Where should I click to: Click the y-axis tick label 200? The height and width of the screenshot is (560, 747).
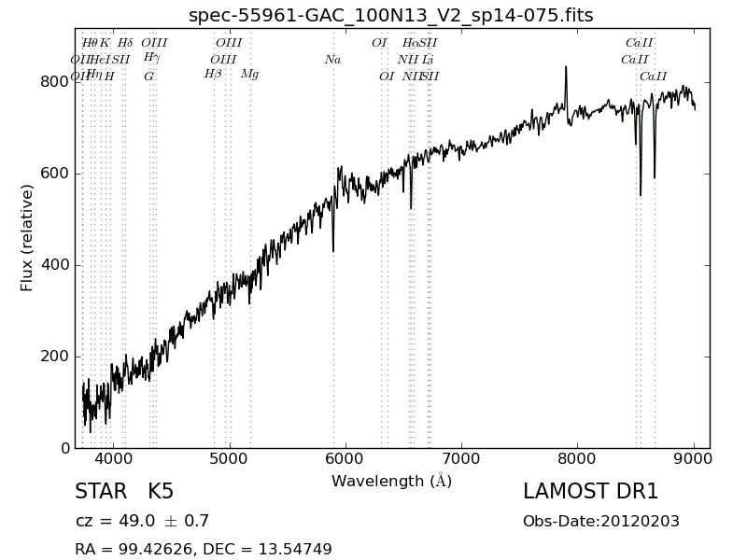pyautogui.click(x=54, y=357)
